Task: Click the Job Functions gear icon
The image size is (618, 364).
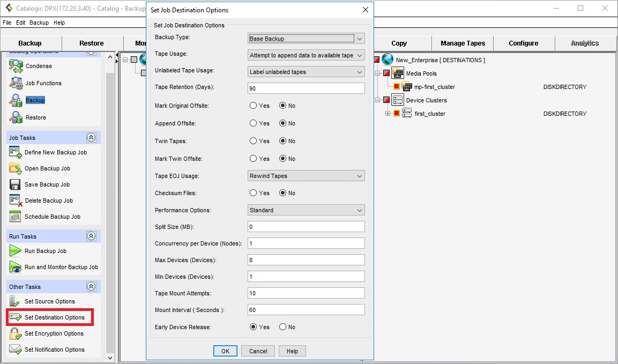Action: (16, 83)
